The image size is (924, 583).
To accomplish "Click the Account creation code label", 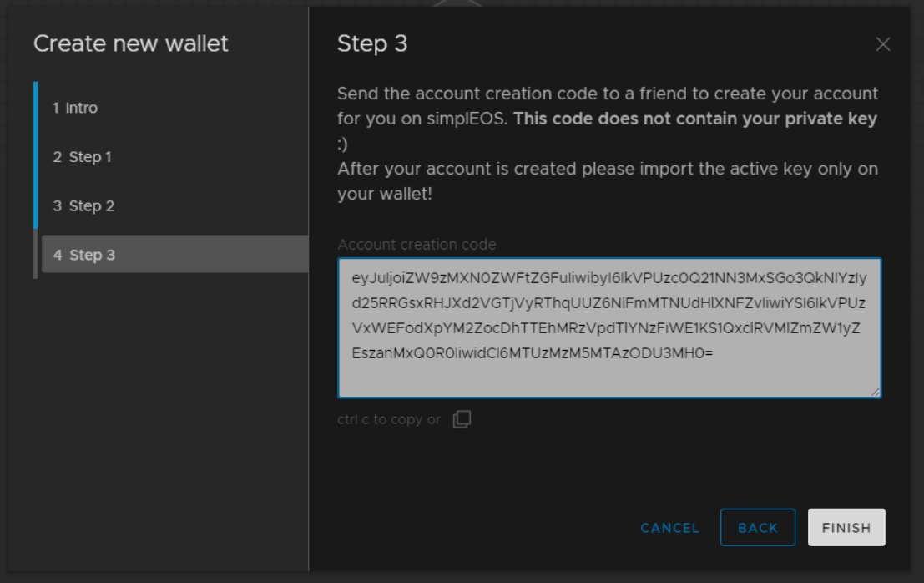I will (417, 244).
